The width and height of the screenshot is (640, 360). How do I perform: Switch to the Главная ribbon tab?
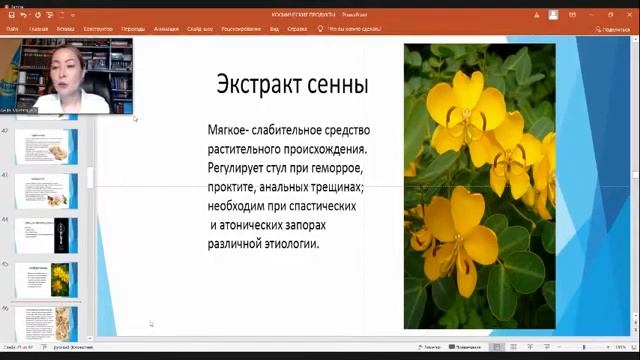[x=38, y=29]
